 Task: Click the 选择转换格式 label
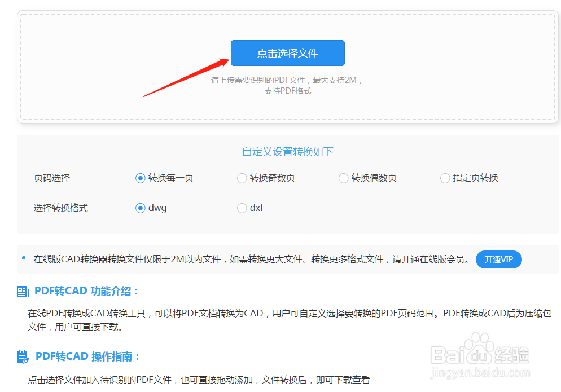click(61, 208)
